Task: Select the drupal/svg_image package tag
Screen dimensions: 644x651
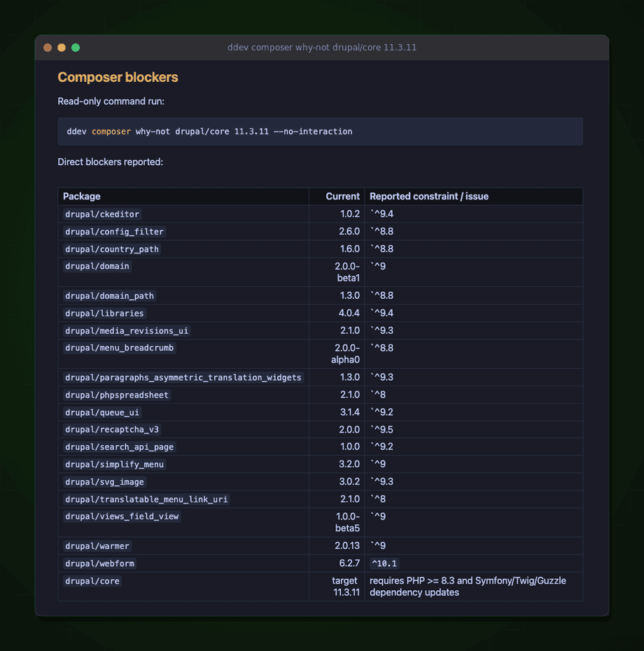Action: click(104, 482)
